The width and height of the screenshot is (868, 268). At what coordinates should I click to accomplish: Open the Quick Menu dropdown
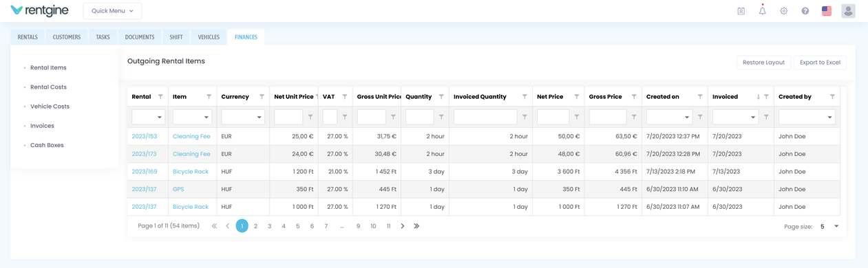coord(112,11)
